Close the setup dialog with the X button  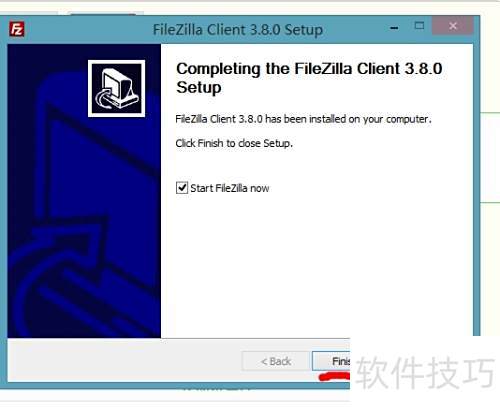(x=453, y=26)
